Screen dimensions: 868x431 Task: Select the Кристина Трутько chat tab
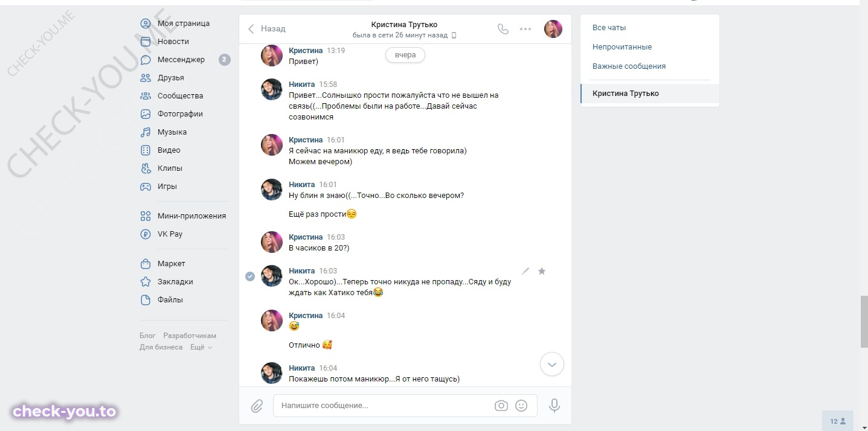coord(650,94)
